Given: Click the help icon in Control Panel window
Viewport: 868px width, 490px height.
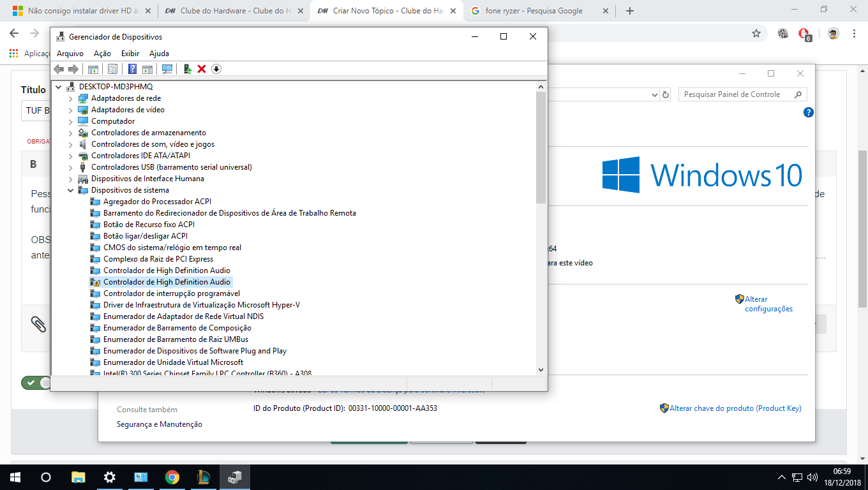Looking at the screenshot, I should click(x=808, y=112).
